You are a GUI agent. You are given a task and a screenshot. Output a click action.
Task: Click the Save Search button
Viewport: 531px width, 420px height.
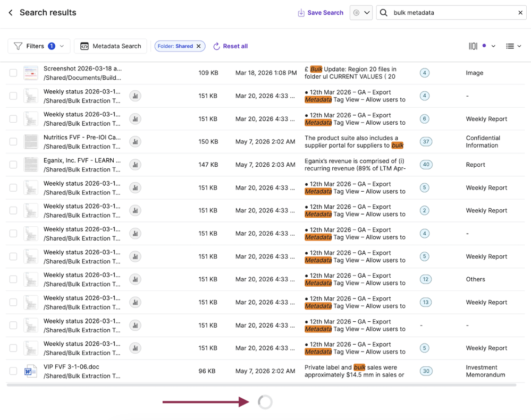click(x=321, y=13)
